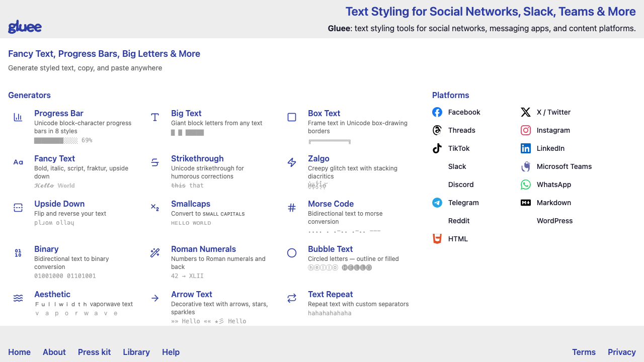
Task: Select the Facebook platform link
Action: click(x=464, y=112)
